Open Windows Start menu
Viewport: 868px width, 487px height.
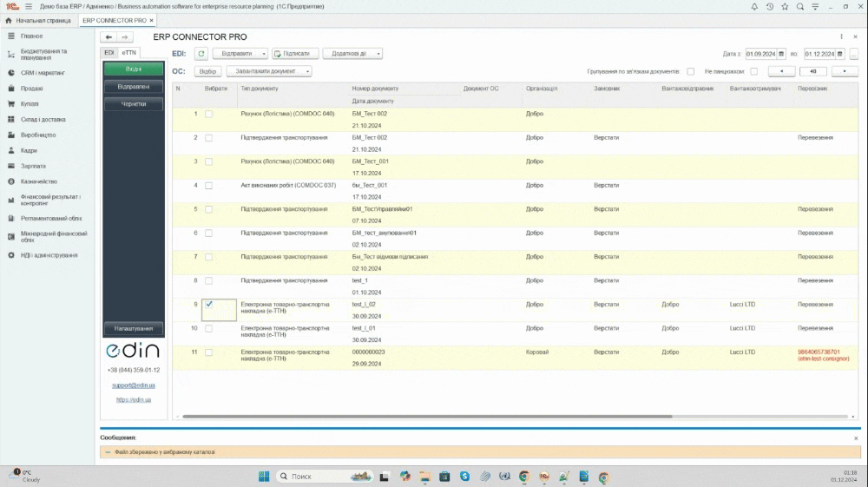263,477
